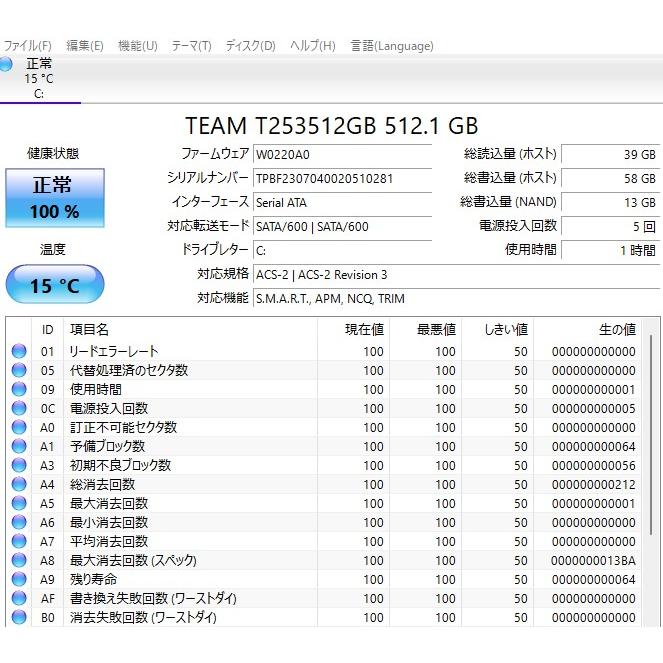Click status orb for A0 訂正不可能セクタ数
The width and height of the screenshot is (663, 663).
(19, 427)
